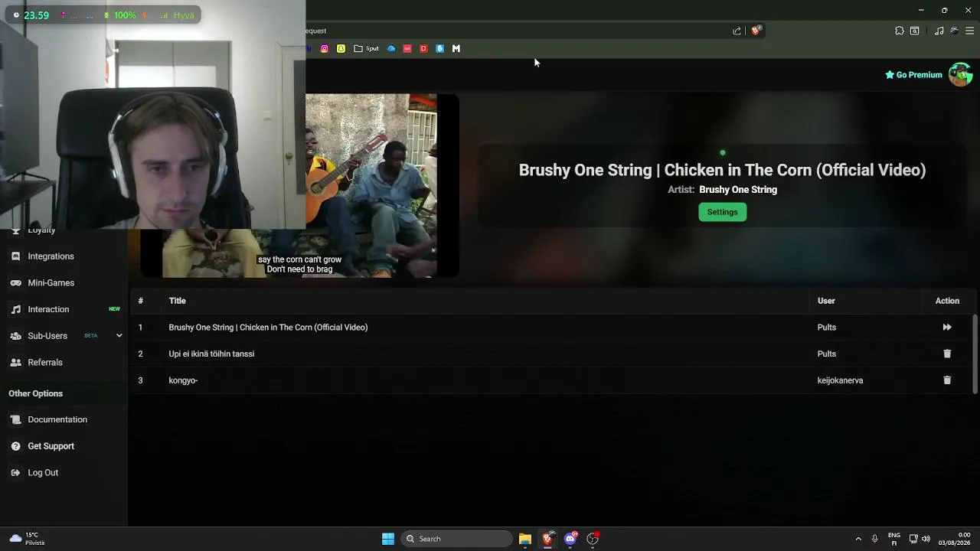980x551 pixels.
Task: Show hidden system tray icons
Action: (x=858, y=539)
